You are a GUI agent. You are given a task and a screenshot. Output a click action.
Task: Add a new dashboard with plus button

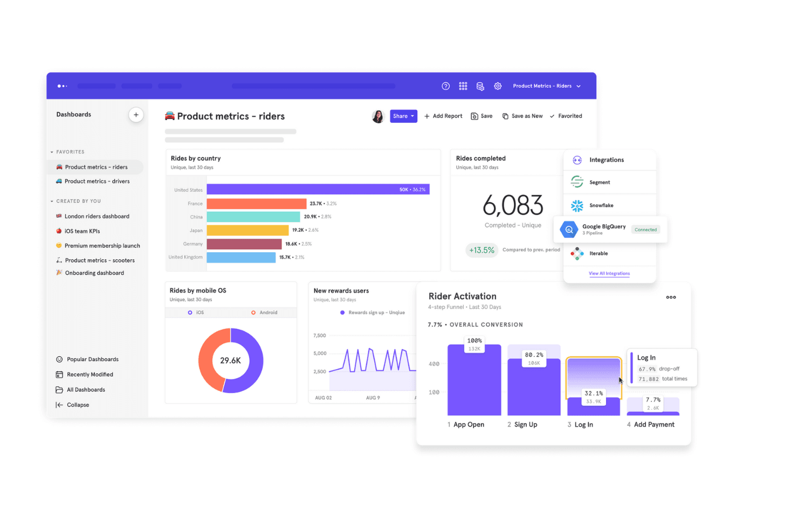point(136,115)
